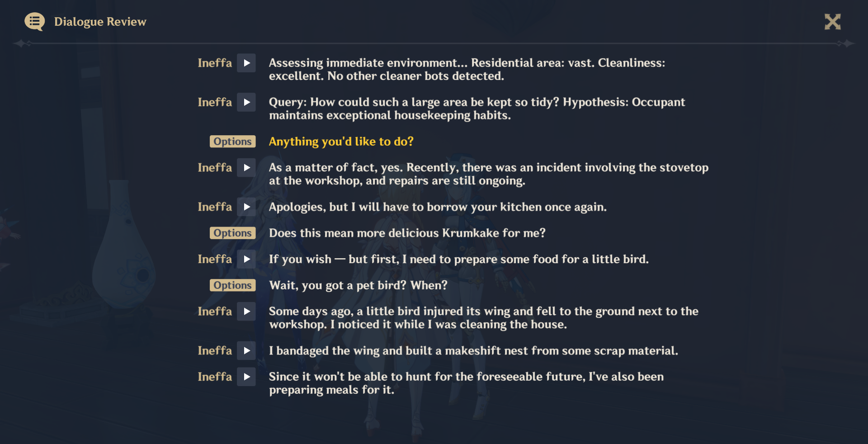868x444 pixels.
Task: Click the "Does this mean more delicious Krumkake" text
Action: (x=407, y=233)
